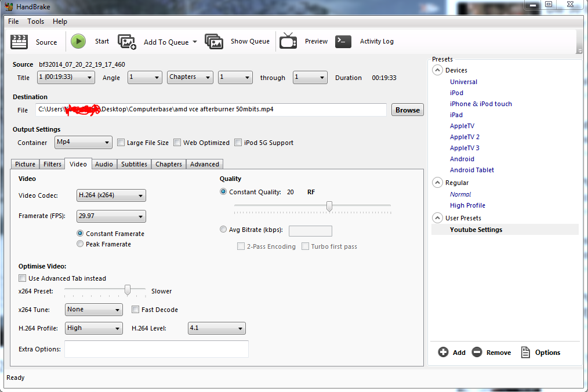Select the AppleTV 3 preset
The image size is (588, 392).
tap(464, 148)
